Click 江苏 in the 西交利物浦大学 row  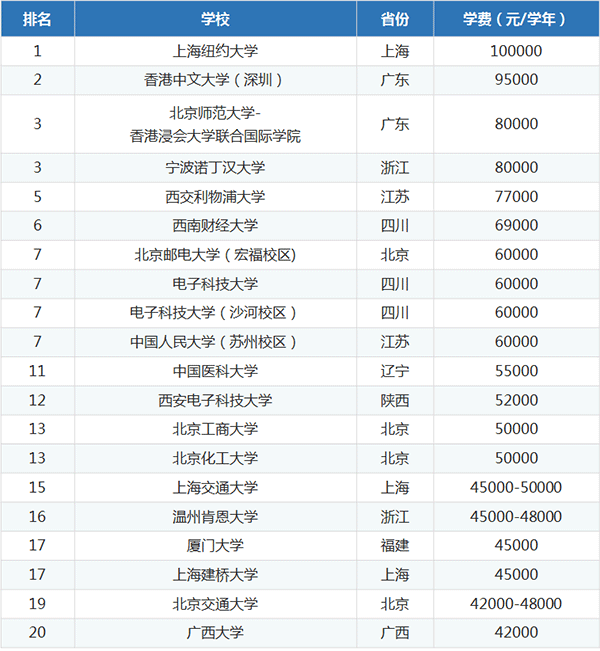point(395,197)
